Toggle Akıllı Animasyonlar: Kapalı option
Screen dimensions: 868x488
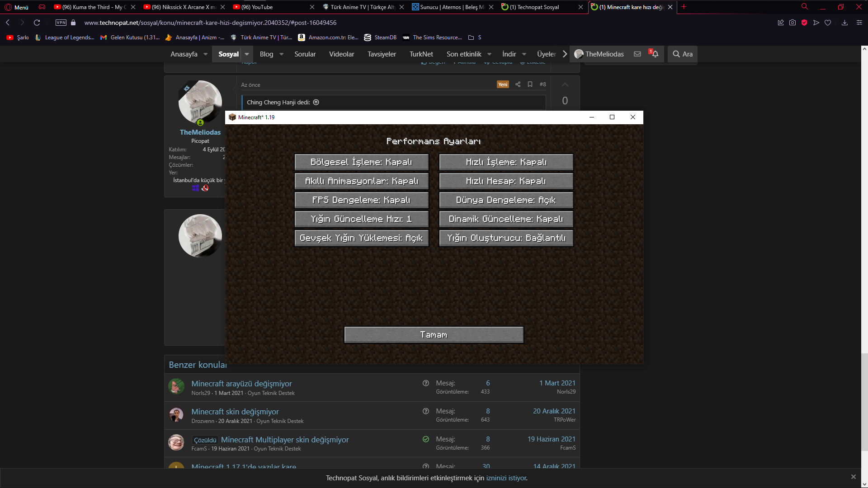tap(361, 181)
